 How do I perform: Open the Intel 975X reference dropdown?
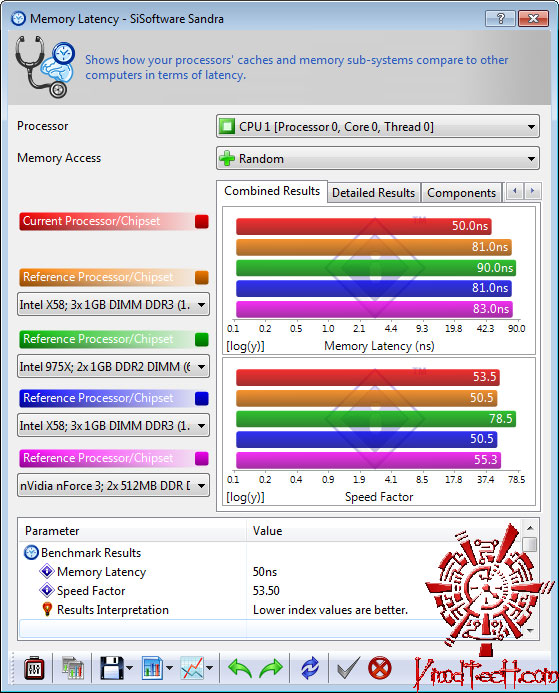point(113,366)
